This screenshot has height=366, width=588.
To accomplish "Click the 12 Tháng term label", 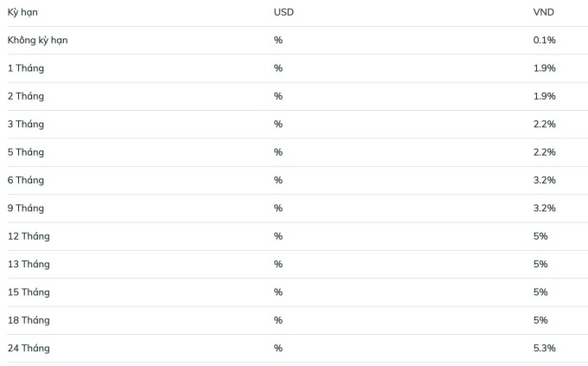I will 29,236.
